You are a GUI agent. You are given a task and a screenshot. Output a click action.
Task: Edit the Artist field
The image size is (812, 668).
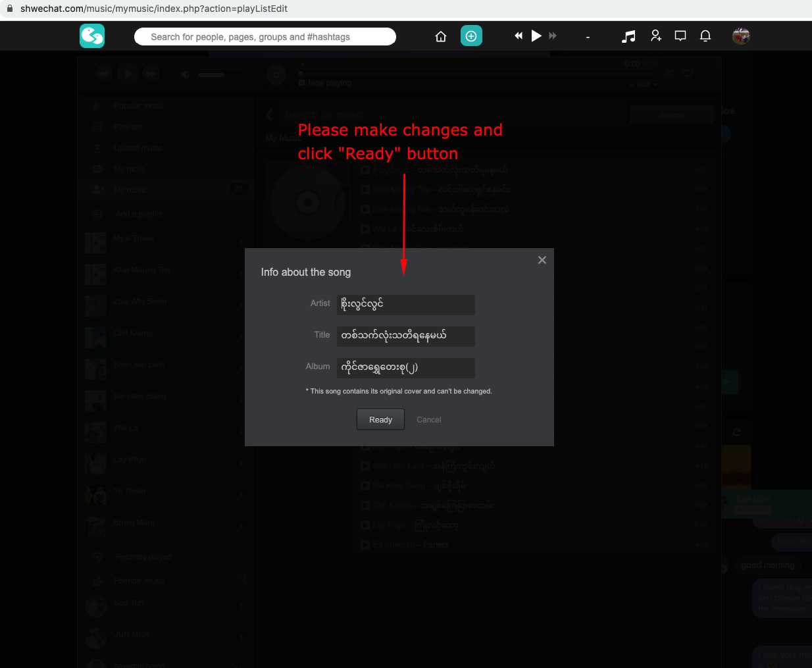[406, 305]
